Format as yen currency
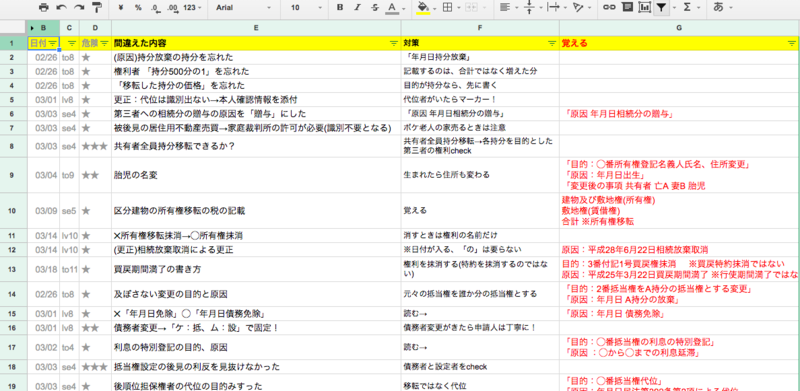 coord(120,8)
